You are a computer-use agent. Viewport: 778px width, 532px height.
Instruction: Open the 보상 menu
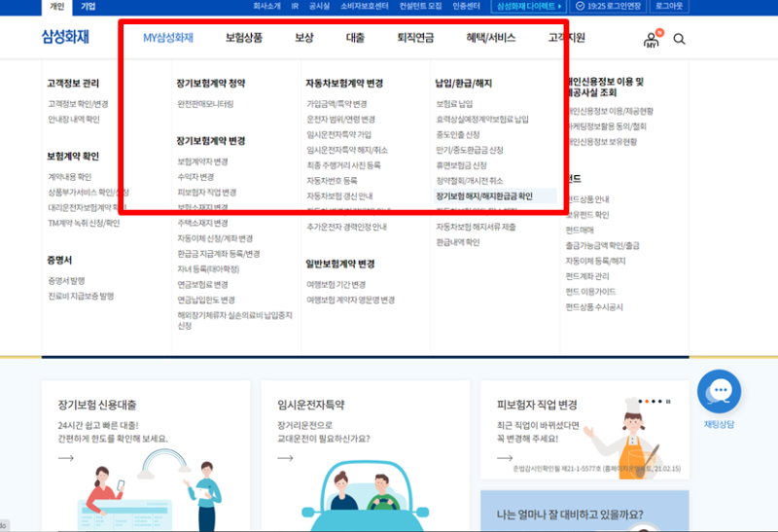[x=304, y=38]
